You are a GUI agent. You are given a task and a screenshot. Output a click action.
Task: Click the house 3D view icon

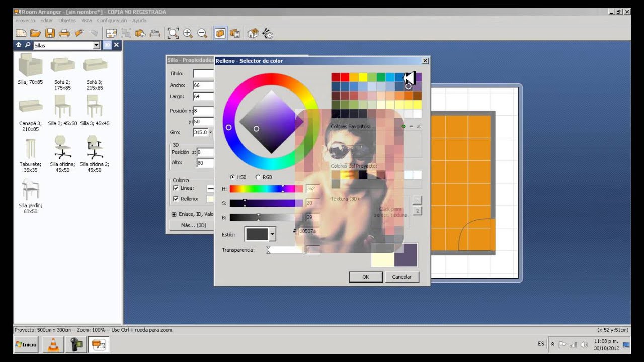coord(253,33)
